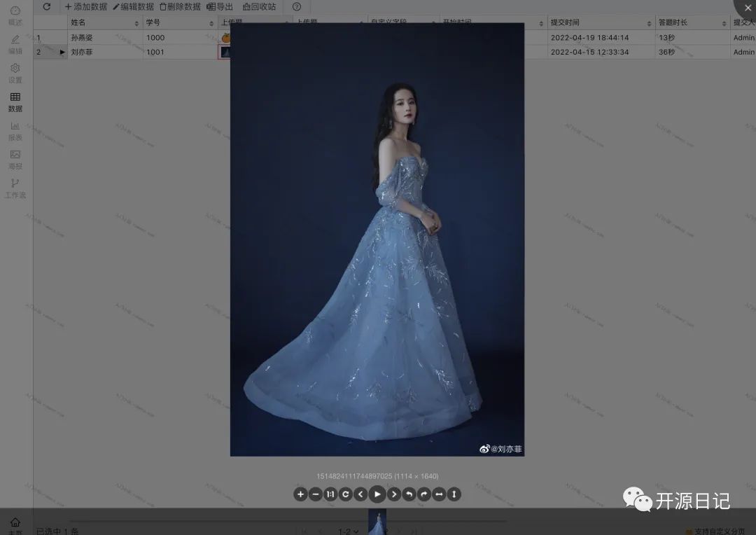Rotate the image left (counter-clockwise)

(x=409, y=494)
